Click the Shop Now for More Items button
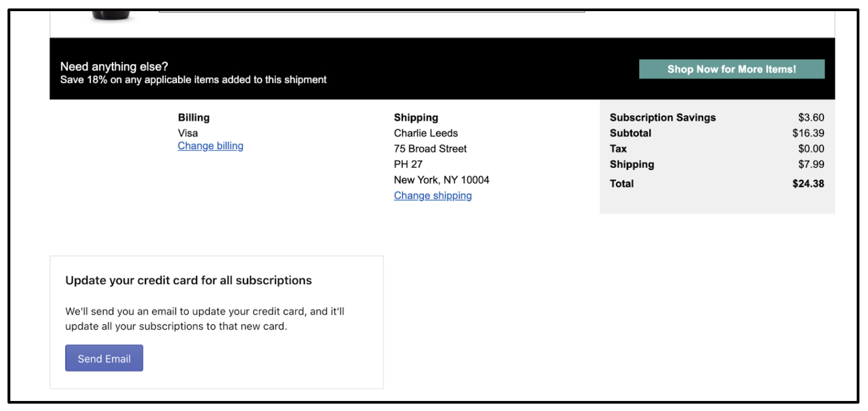 click(x=731, y=69)
